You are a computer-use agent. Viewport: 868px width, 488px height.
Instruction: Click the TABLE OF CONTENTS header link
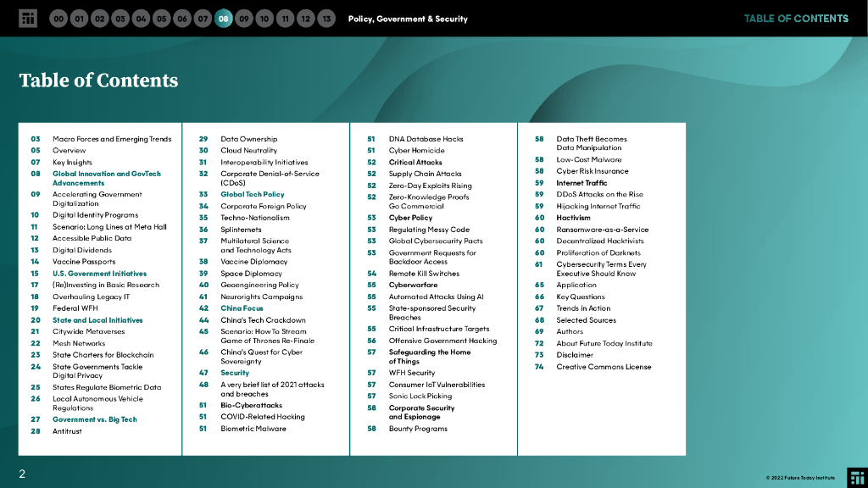(x=795, y=19)
